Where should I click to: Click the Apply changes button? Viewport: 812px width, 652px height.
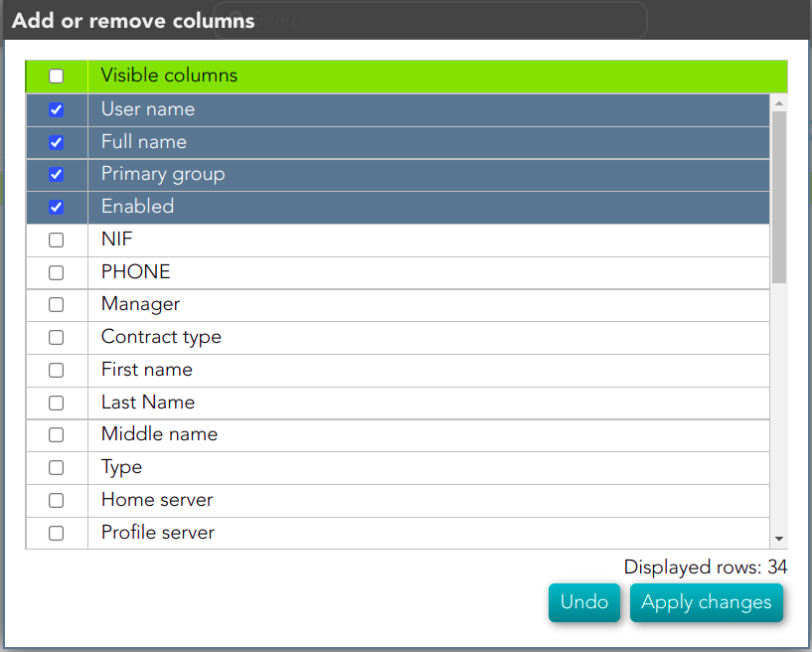707,602
